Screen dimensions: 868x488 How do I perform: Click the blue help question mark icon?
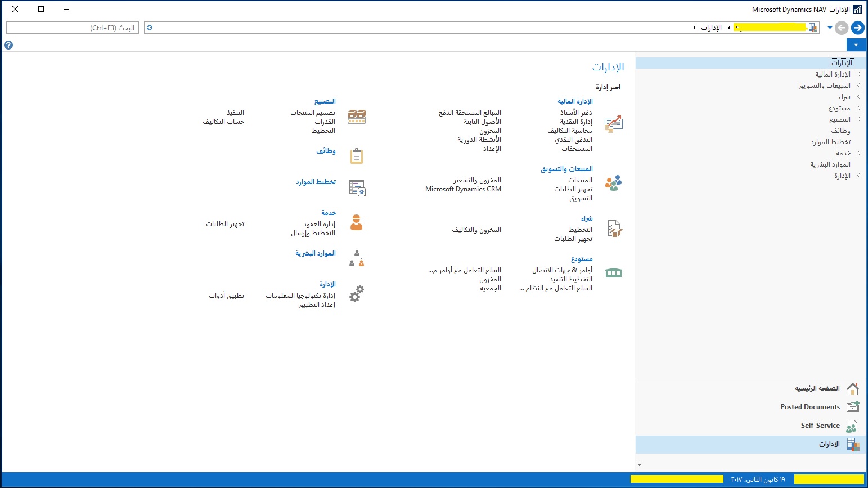click(8, 45)
